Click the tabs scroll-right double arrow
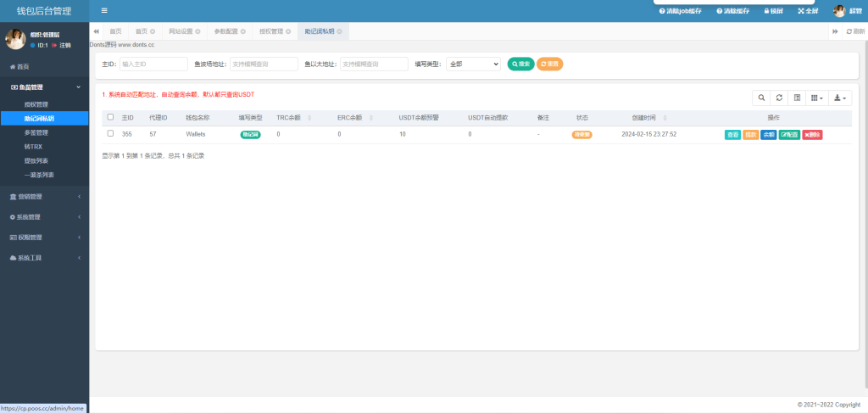Image resolution: width=868 pixels, height=414 pixels. click(835, 31)
